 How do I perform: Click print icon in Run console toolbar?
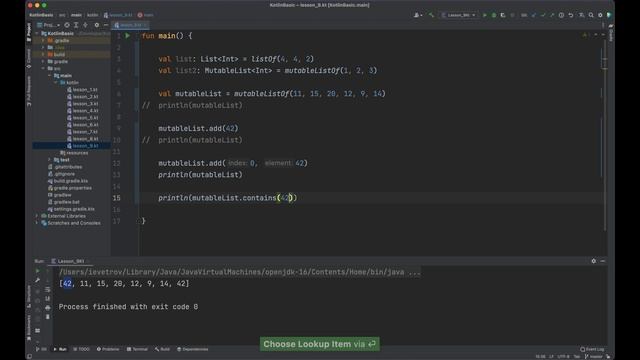point(48,308)
